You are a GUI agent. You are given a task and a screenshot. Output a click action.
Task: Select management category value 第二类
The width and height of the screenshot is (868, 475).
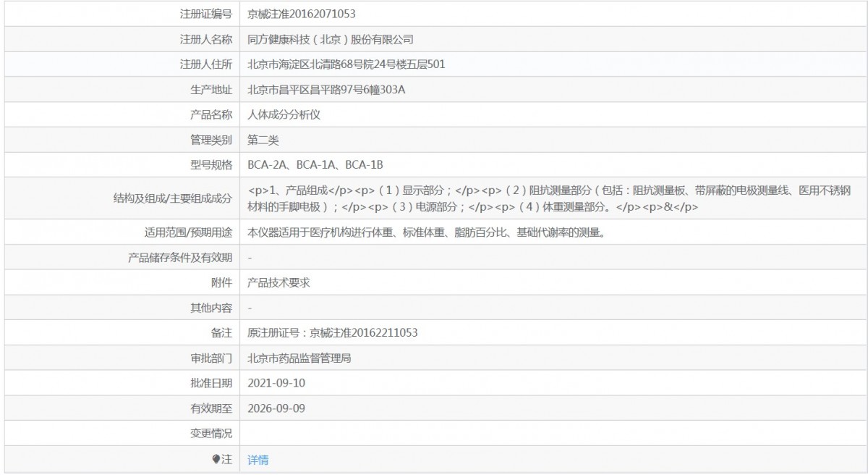(263, 140)
